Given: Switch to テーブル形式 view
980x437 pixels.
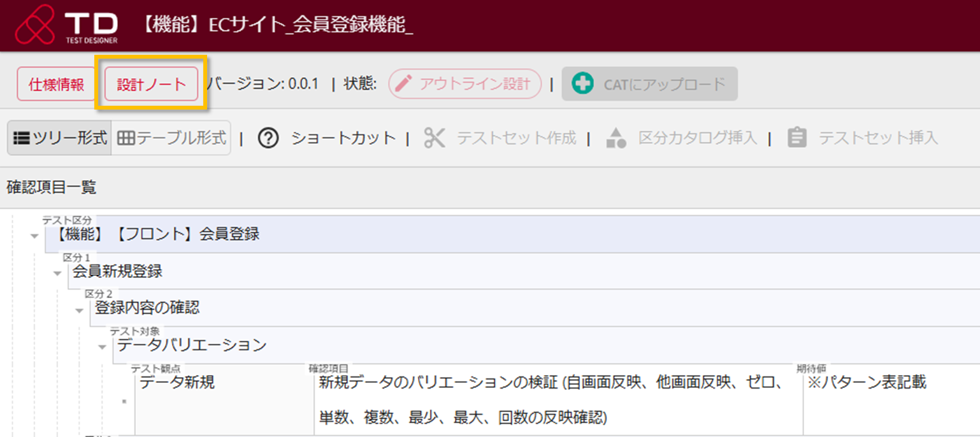Looking at the screenshot, I should (x=171, y=138).
